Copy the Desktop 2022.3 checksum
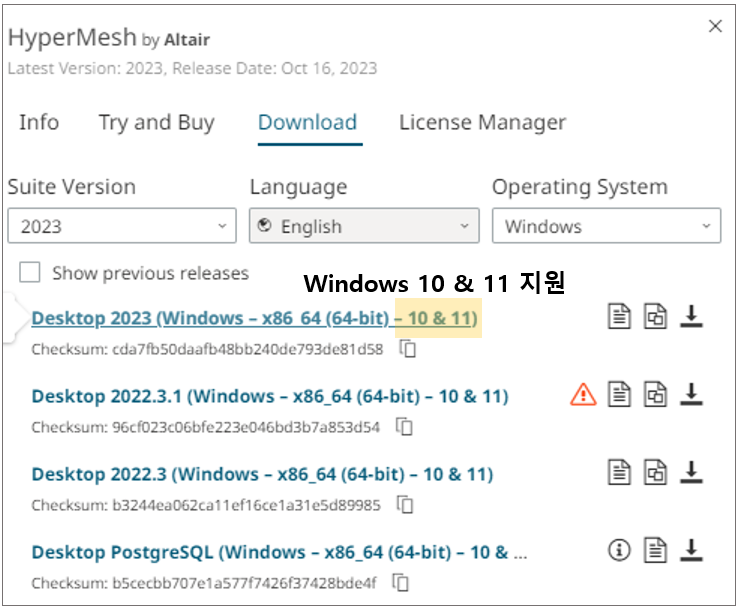The height and width of the screenshot is (608, 737). tap(405, 505)
